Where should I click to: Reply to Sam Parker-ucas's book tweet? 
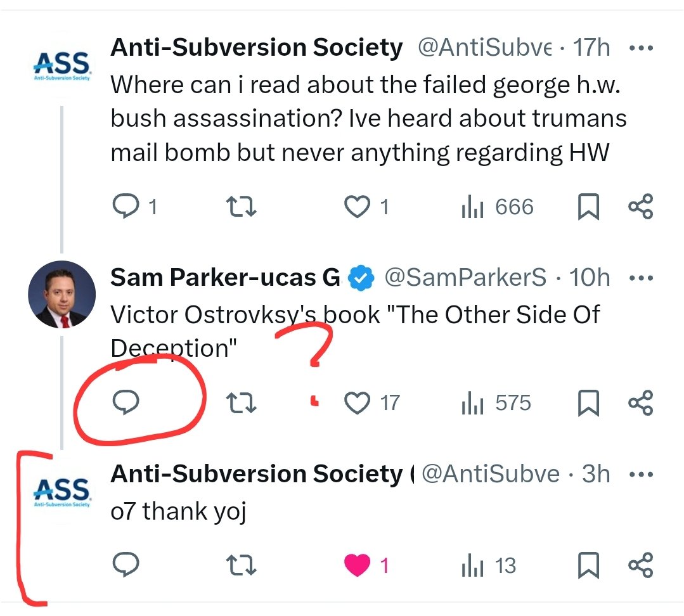[125, 403]
